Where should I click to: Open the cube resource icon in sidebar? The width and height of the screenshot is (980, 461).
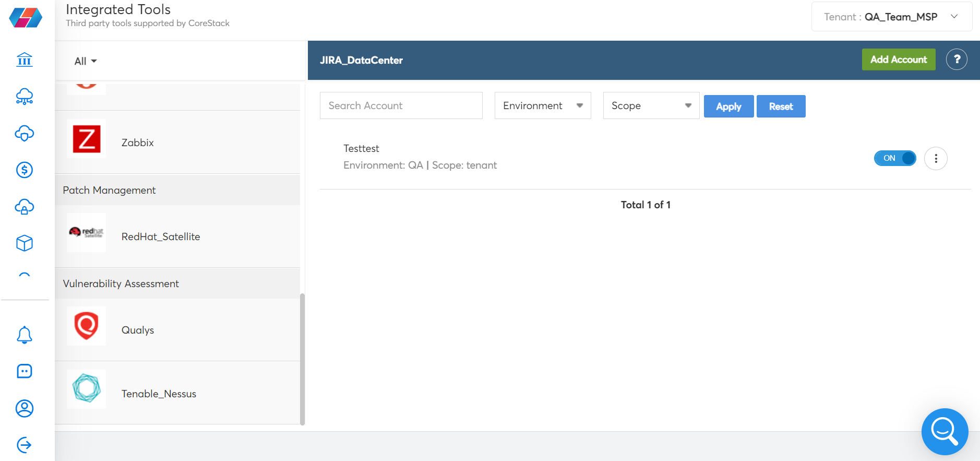[25, 243]
